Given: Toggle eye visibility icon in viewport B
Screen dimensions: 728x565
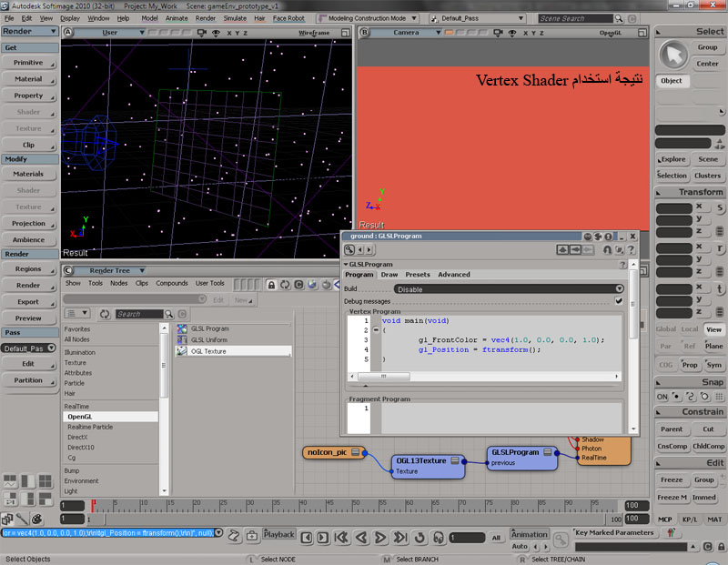Looking at the screenshot, I should [x=512, y=33].
